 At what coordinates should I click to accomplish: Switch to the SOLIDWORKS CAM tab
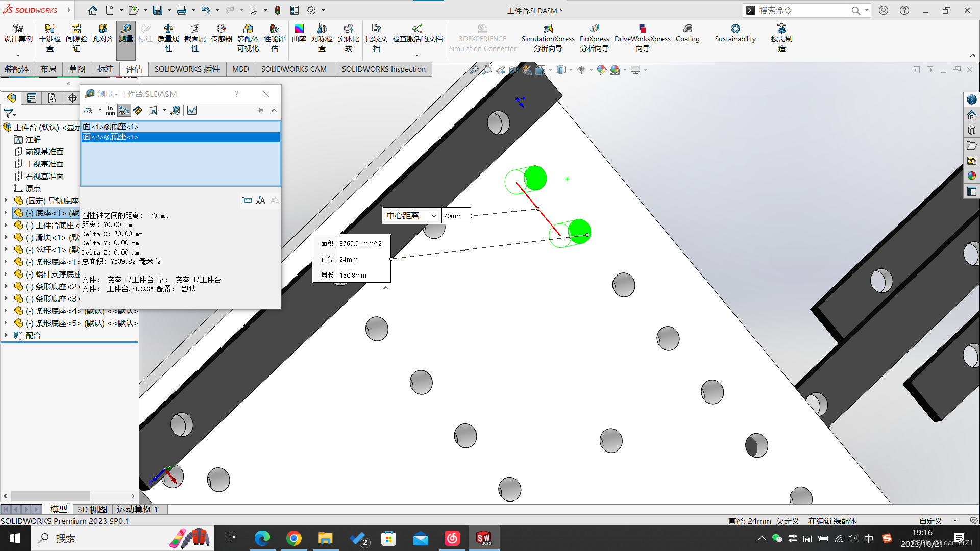[x=293, y=69]
